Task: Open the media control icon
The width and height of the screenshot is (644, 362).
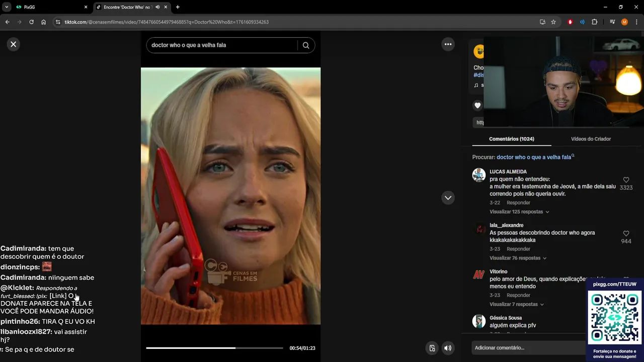Action: (x=612, y=22)
